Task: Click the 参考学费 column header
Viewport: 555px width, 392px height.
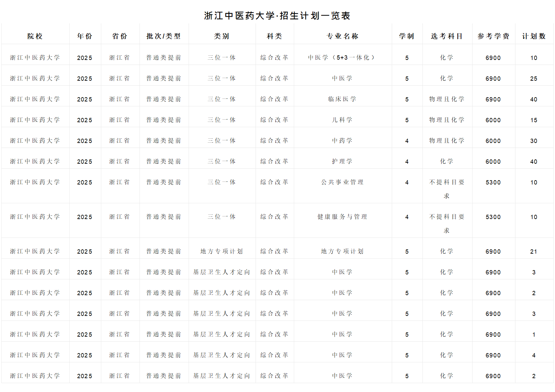Action: 493,36
